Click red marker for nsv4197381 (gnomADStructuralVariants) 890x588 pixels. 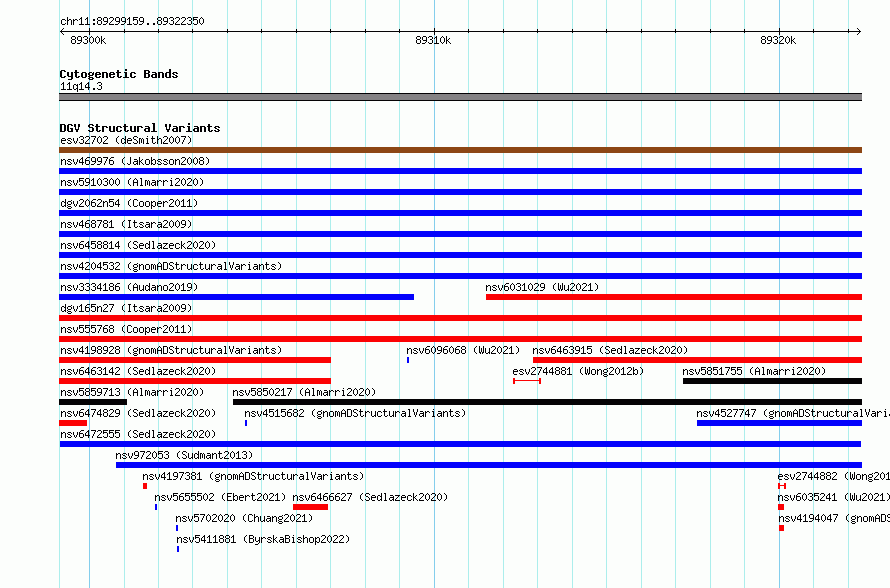145,486
